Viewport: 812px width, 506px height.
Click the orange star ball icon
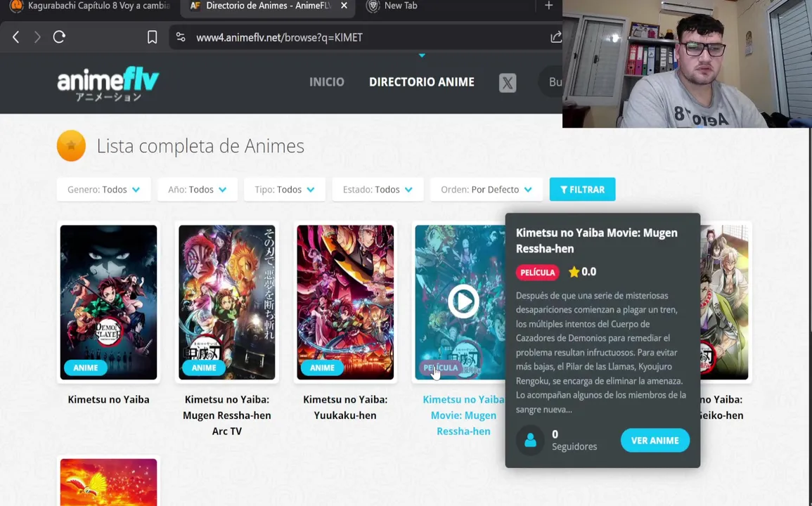pyautogui.click(x=72, y=146)
